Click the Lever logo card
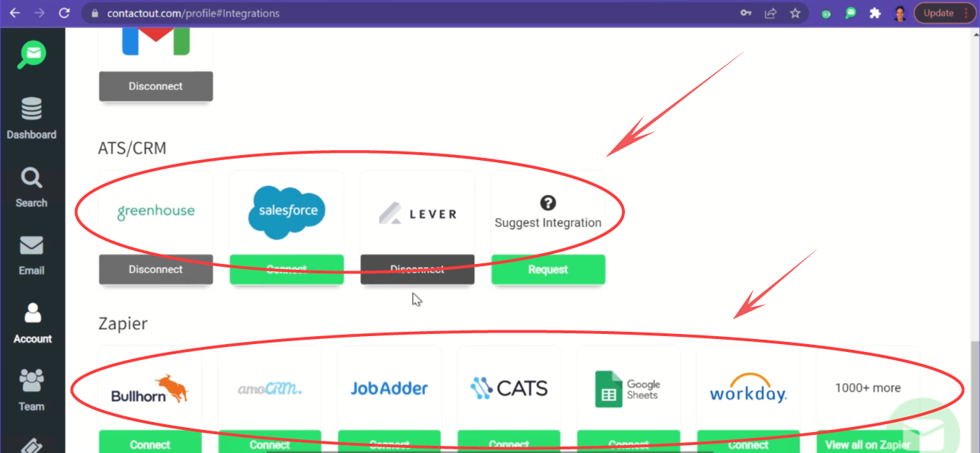This screenshot has height=453, width=980. [x=418, y=212]
